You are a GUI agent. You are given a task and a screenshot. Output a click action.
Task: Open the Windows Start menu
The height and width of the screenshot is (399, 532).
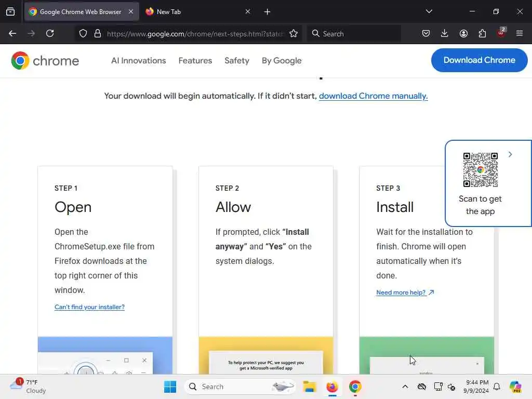tap(170, 387)
